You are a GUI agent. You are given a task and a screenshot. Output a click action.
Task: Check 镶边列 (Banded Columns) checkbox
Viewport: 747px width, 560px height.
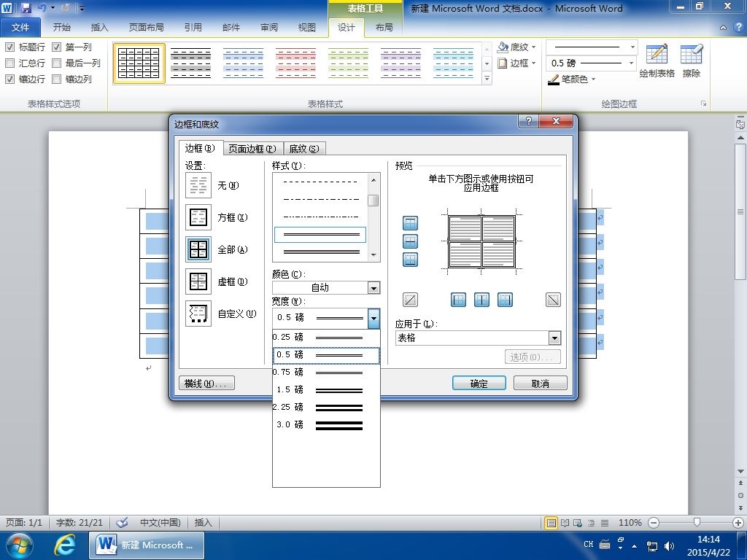(56, 79)
